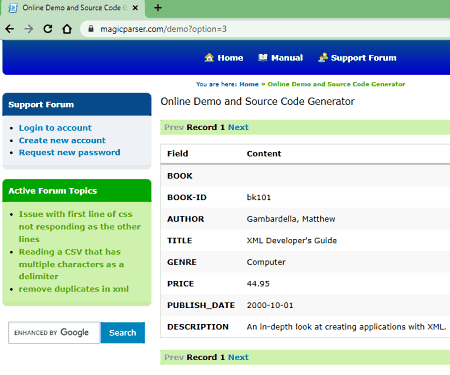This screenshot has width=450, height=375.
Task: Open the Manual navigation menu item
Action: pyautogui.click(x=281, y=58)
